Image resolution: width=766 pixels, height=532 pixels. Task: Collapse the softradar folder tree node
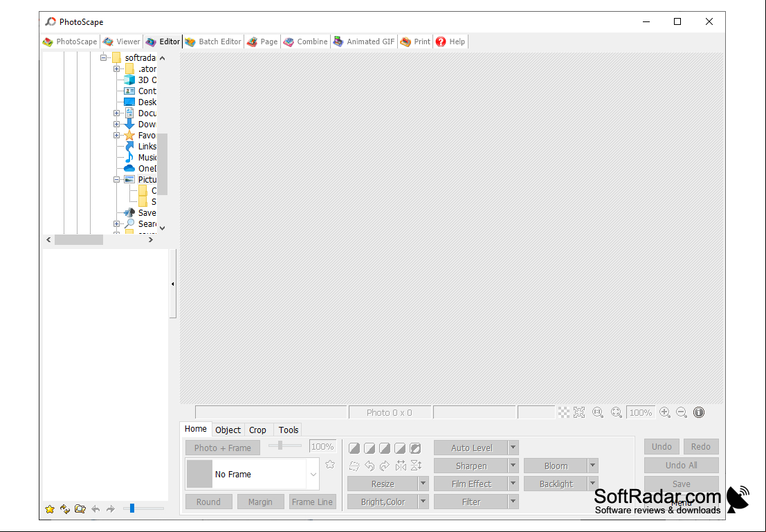[104, 57]
